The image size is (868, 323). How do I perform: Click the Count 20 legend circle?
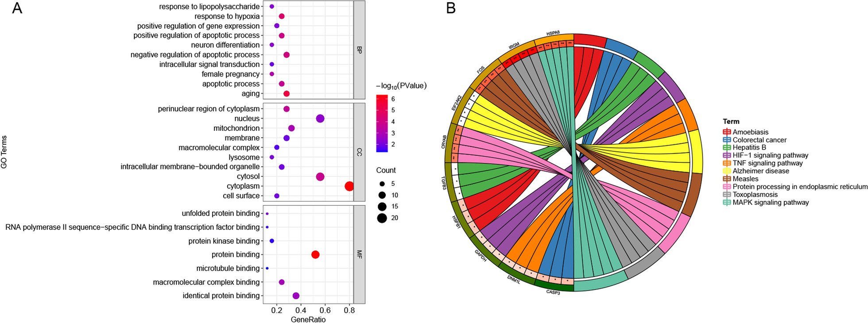coord(382,218)
